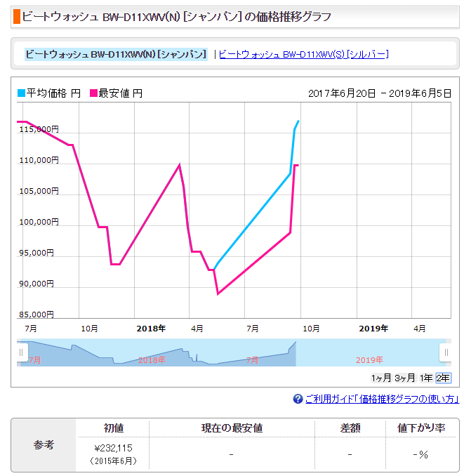Click the 100,000円 axis label
The height and width of the screenshot is (476, 464).
pyautogui.click(x=39, y=222)
